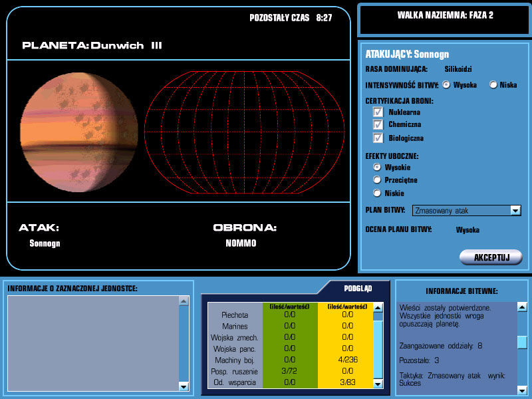
Task: Click the Zaangażowane oddziały: 8 line
Action: click(x=441, y=346)
